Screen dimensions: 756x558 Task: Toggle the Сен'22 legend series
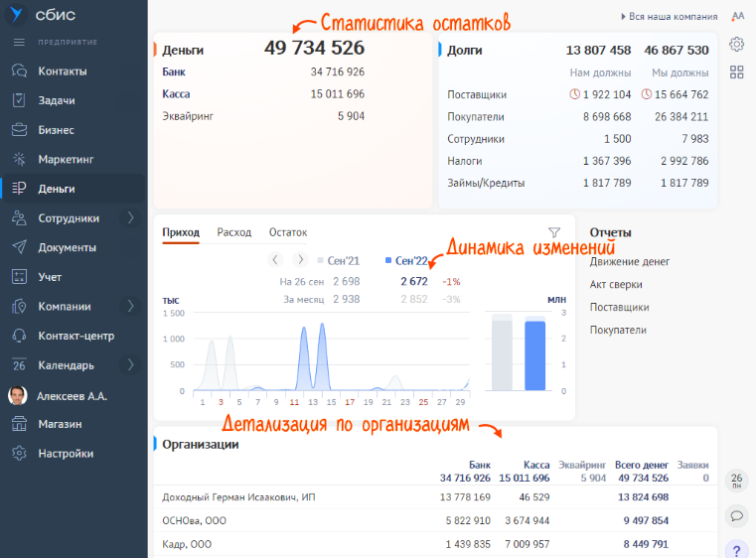click(x=406, y=260)
